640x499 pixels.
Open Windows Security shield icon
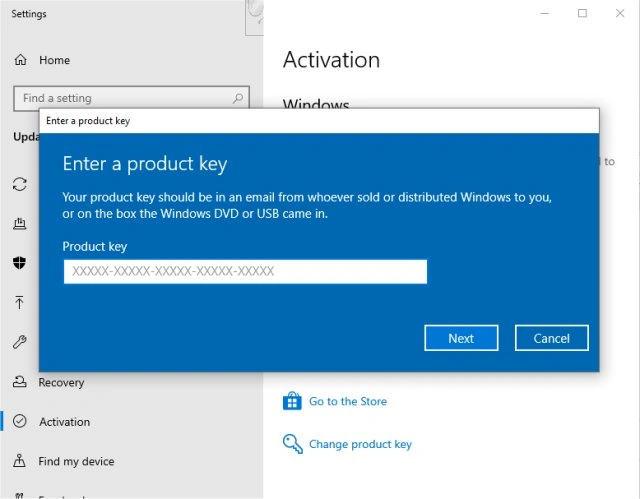point(20,263)
